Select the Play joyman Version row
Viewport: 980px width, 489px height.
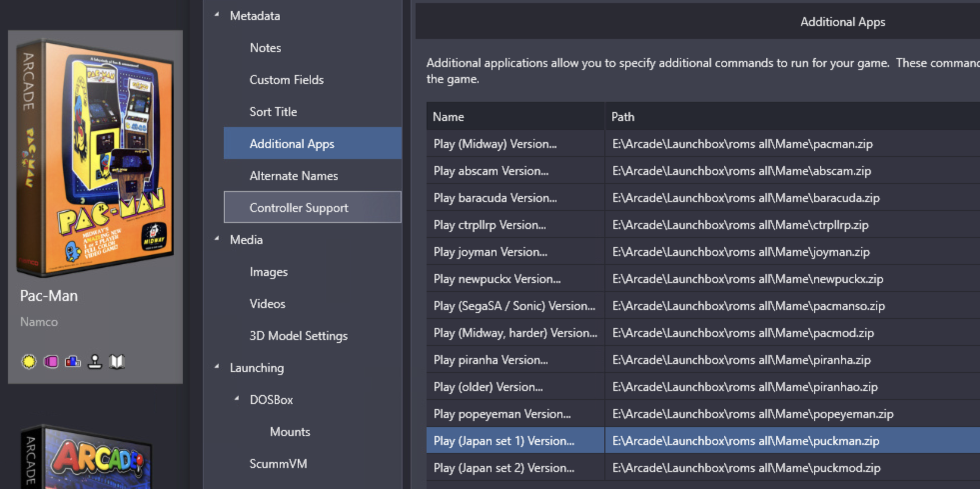[x=703, y=252]
